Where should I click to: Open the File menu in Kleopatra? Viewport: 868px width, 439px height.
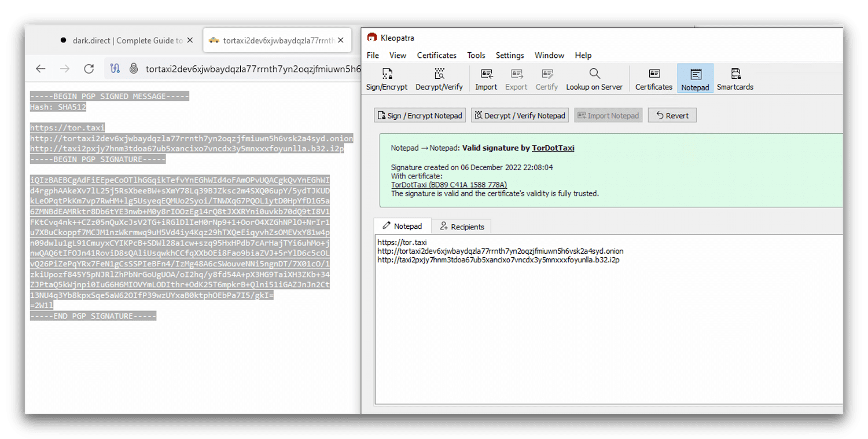click(373, 55)
